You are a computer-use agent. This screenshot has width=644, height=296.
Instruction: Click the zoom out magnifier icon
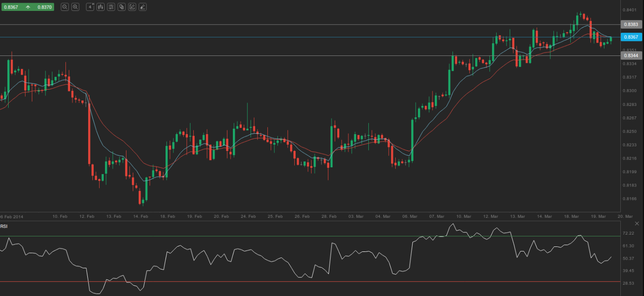(65, 7)
